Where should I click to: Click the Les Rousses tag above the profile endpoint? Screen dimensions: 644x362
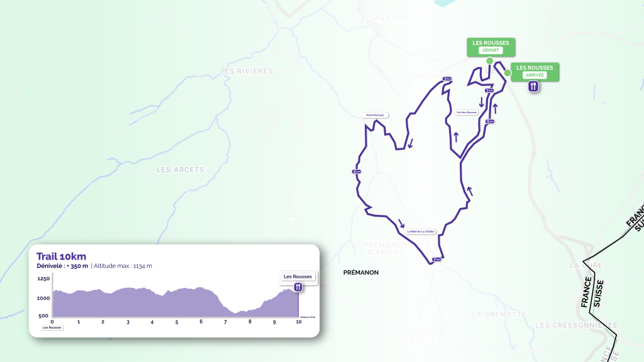pyautogui.click(x=297, y=276)
